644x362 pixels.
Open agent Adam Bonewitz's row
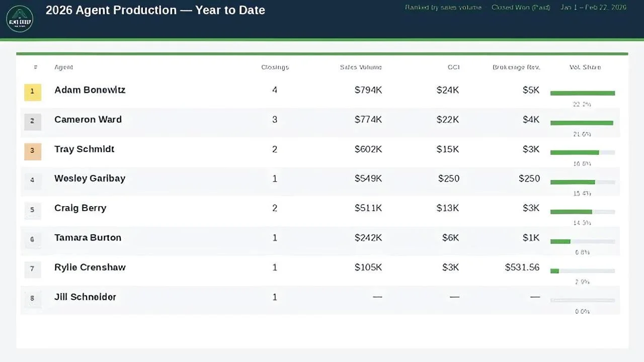click(320, 93)
